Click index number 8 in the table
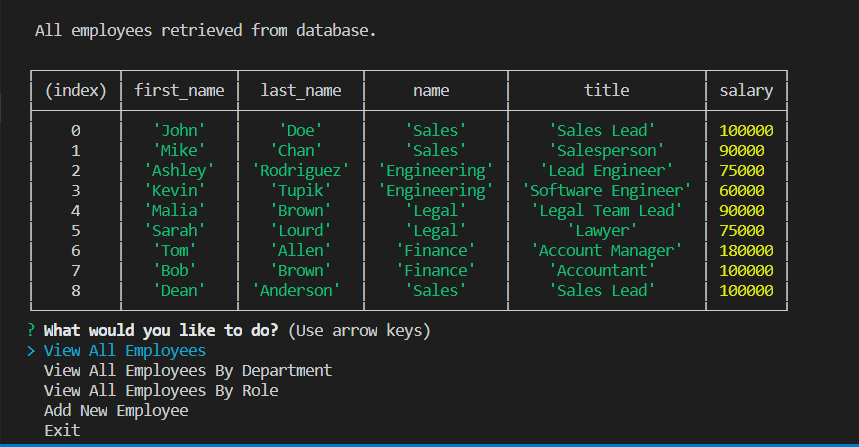This screenshot has height=447, width=859. (76, 290)
